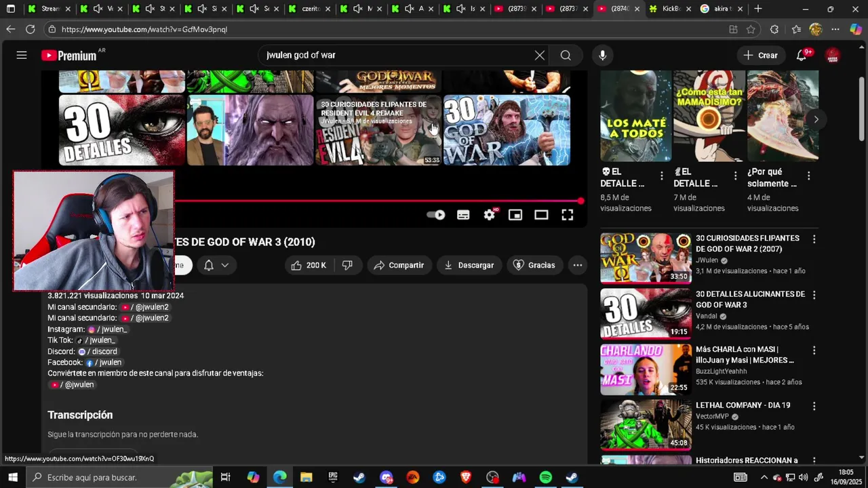Open options for Short with 8,5 M views

662,176
